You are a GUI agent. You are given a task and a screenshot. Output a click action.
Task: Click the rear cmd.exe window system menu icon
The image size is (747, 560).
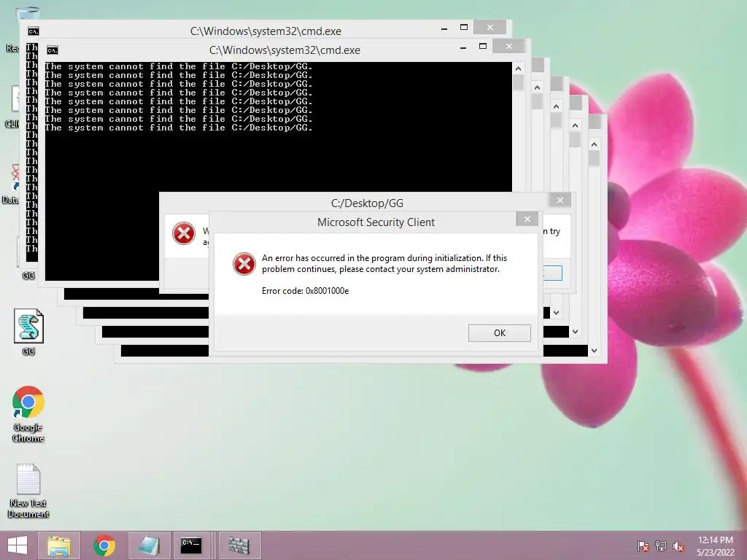34,31
